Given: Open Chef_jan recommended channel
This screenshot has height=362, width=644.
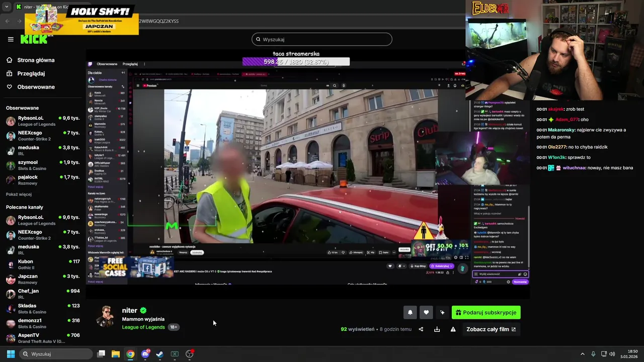Looking at the screenshot, I should pyautogui.click(x=43, y=294).
